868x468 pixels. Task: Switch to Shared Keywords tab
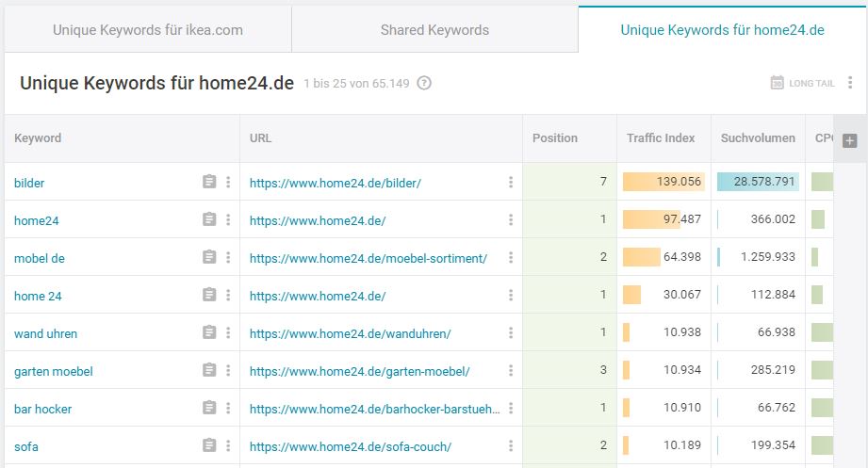point(434,30)
